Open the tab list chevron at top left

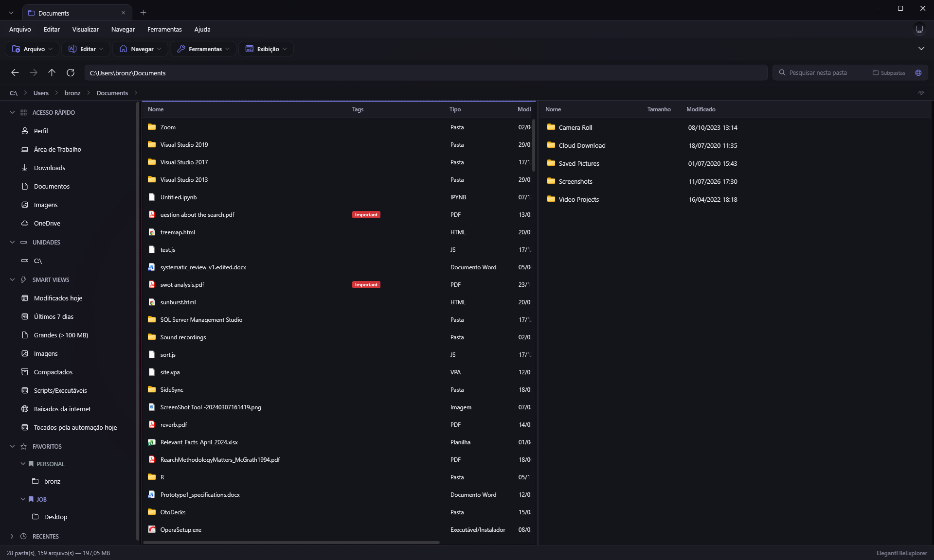tap(11, 13)
